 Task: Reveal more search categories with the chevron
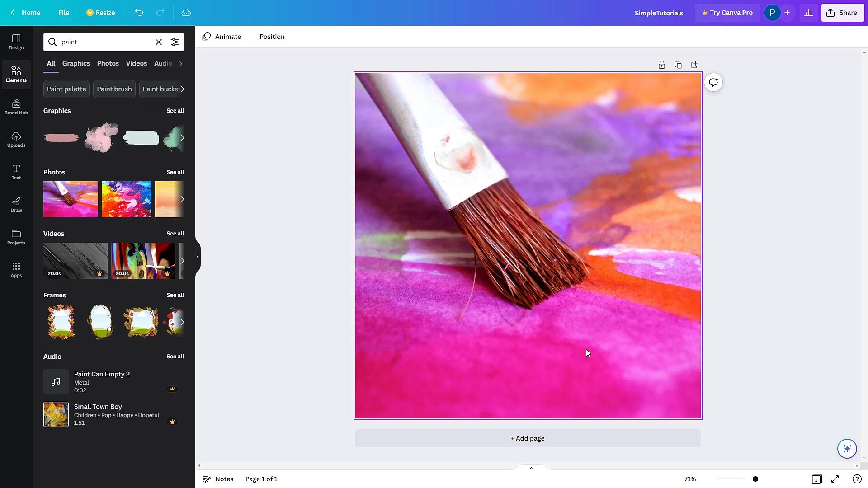coord(180,63)
